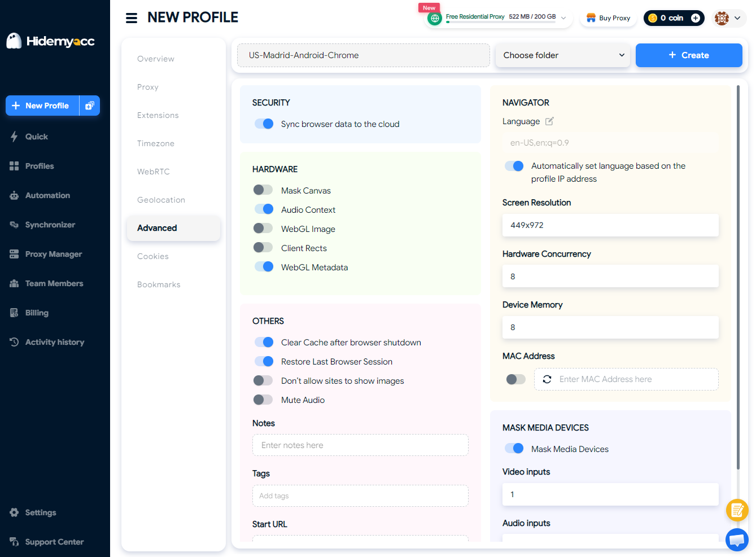Open the chat support bubble icon
Screen dimensions: 756x557
(x=737, y=540)
